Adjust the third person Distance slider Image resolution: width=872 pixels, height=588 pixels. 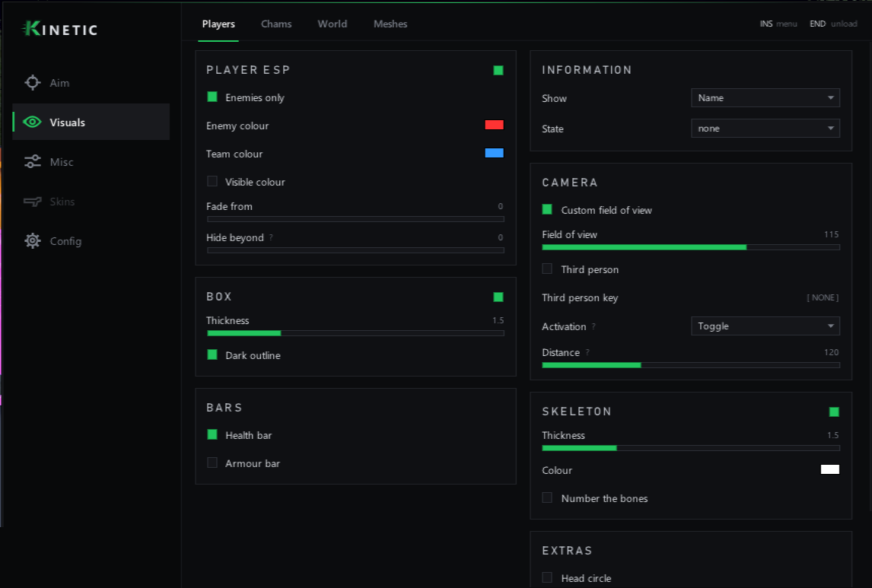(x=691, y=365)
